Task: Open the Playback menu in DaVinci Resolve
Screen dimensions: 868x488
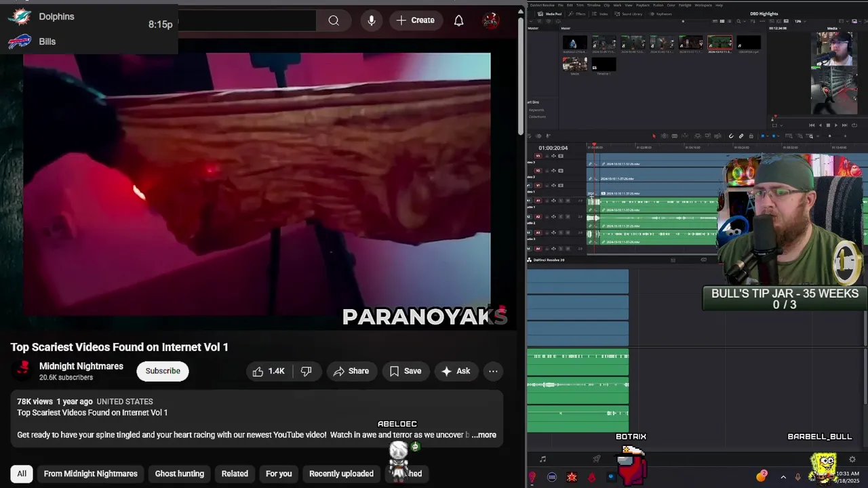Action: pos(643,5)
